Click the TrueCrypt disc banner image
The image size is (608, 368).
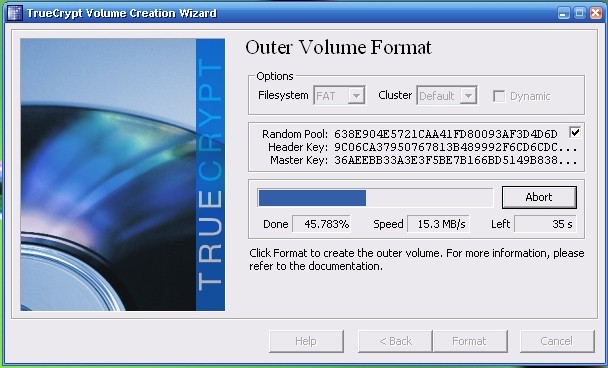[x=123, y=174]
